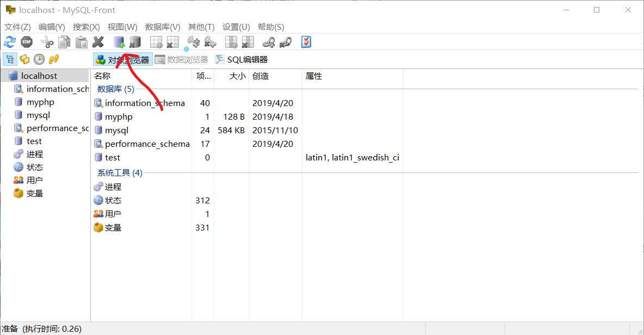The height and width of the screenshot is (335, 644).
Task: Click the add field column icon
Action: (231, 42)
